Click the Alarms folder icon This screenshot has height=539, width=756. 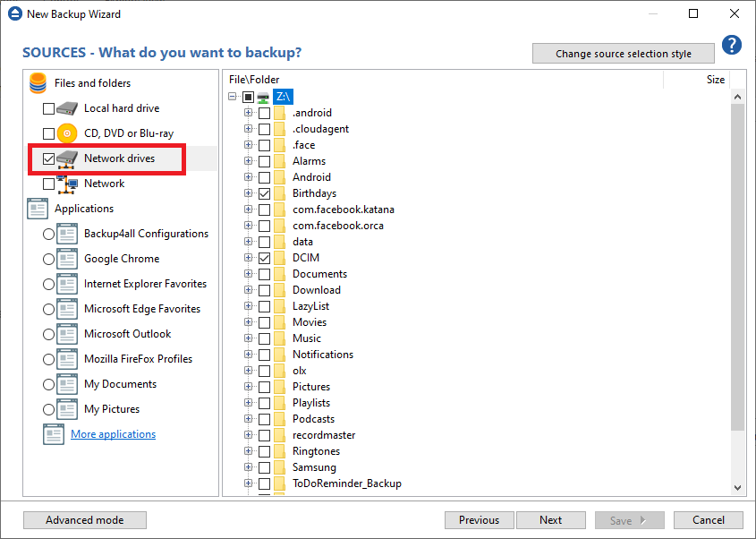coord(280,161)
